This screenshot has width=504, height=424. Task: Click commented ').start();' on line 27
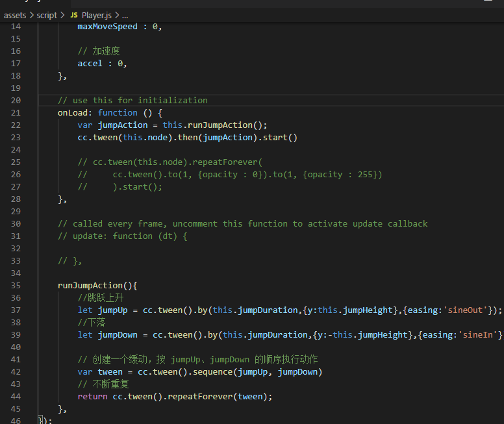137,187
